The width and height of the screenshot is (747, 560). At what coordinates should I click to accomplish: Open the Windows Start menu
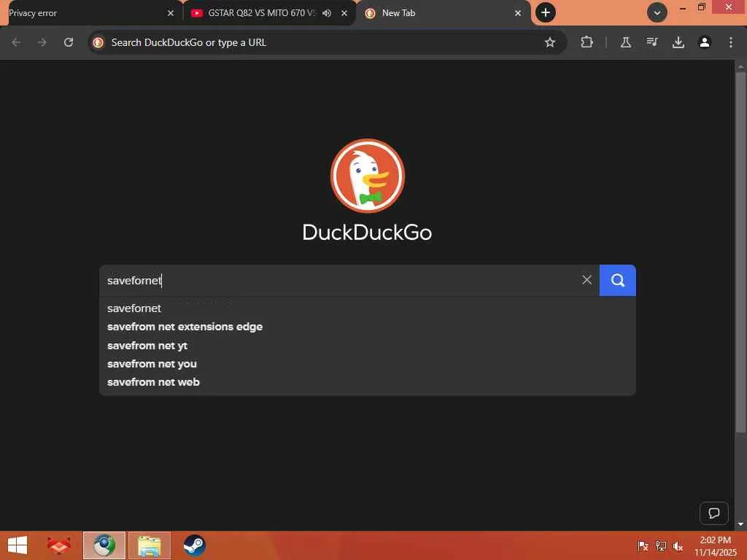click(x=18, y=545)
